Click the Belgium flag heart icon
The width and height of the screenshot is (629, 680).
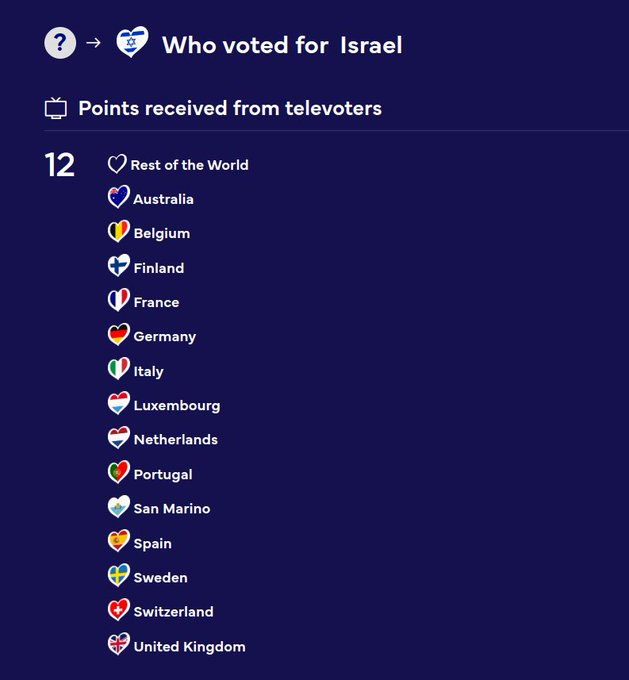119,232
